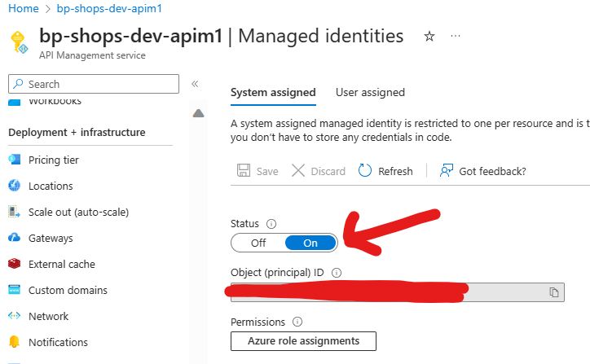
Task: Click the Deployment + infrastructure section heading
Action: (77, 133)
